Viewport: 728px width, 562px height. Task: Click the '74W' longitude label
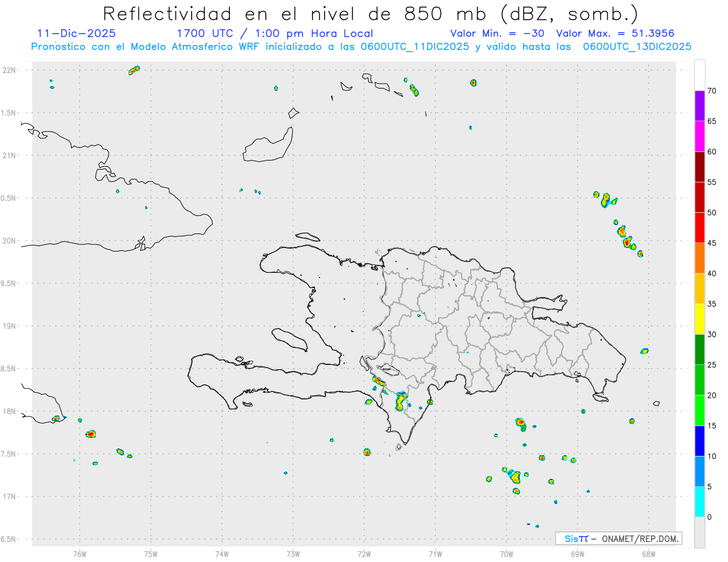click(222, 554)
